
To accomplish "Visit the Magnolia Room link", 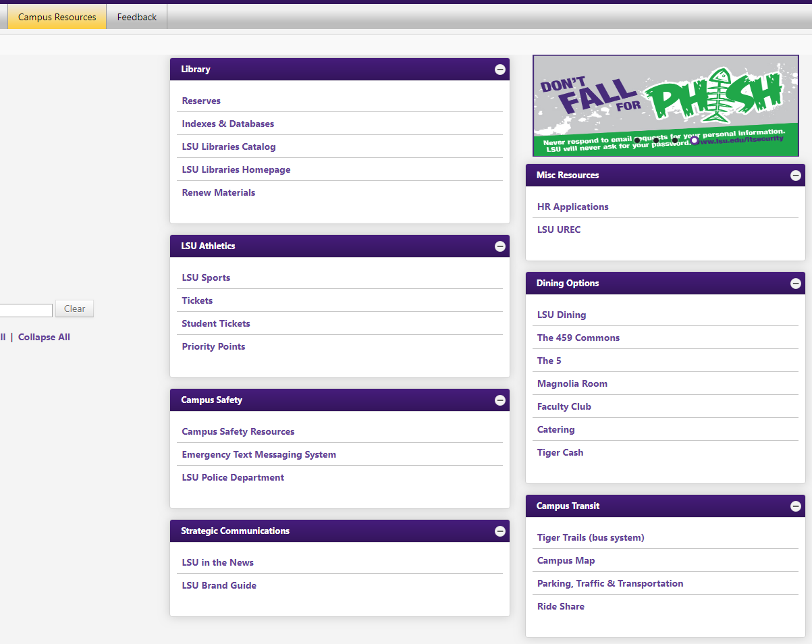I will point(572,383).
